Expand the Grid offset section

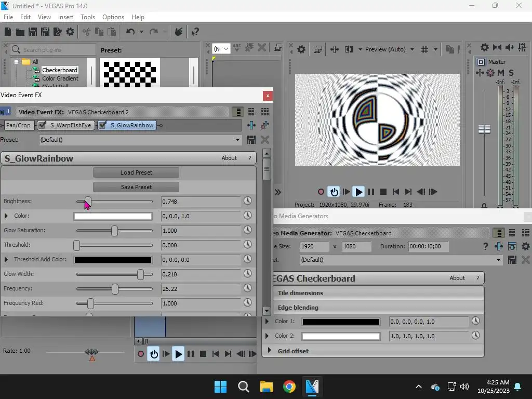[270, 351]
